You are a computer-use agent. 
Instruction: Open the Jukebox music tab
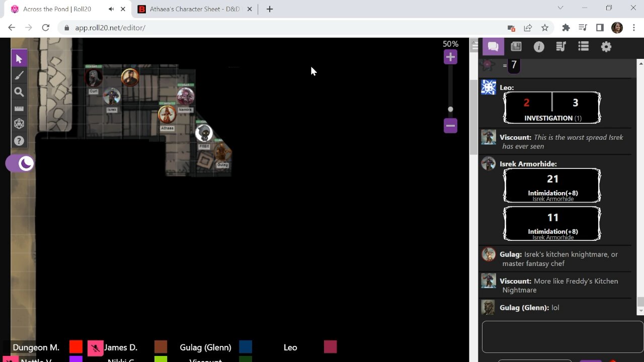[x=561, y=47]
